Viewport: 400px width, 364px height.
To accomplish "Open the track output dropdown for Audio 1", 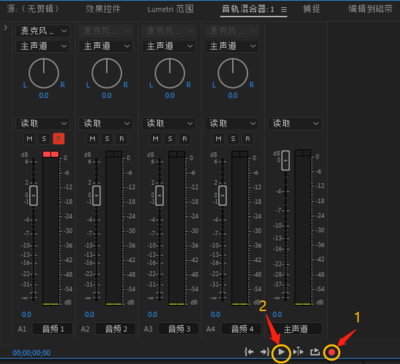I will click(43, 46).
